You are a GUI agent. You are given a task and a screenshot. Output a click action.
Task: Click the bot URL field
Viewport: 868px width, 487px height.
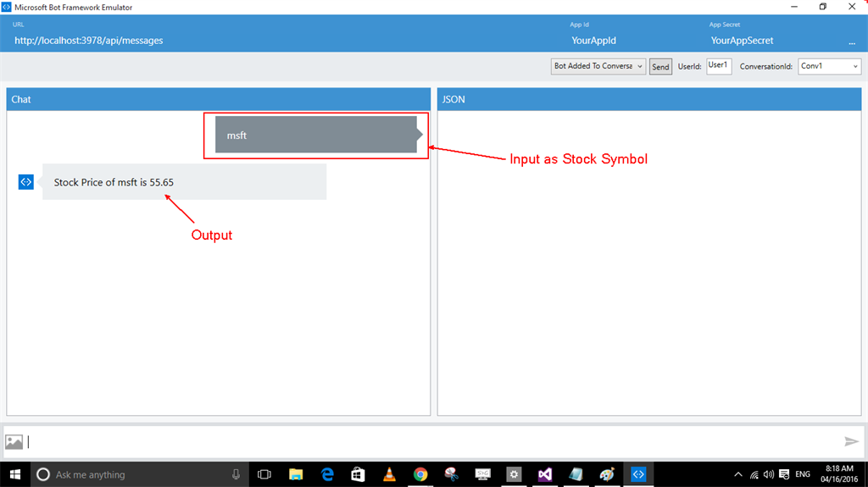point(88,41)
